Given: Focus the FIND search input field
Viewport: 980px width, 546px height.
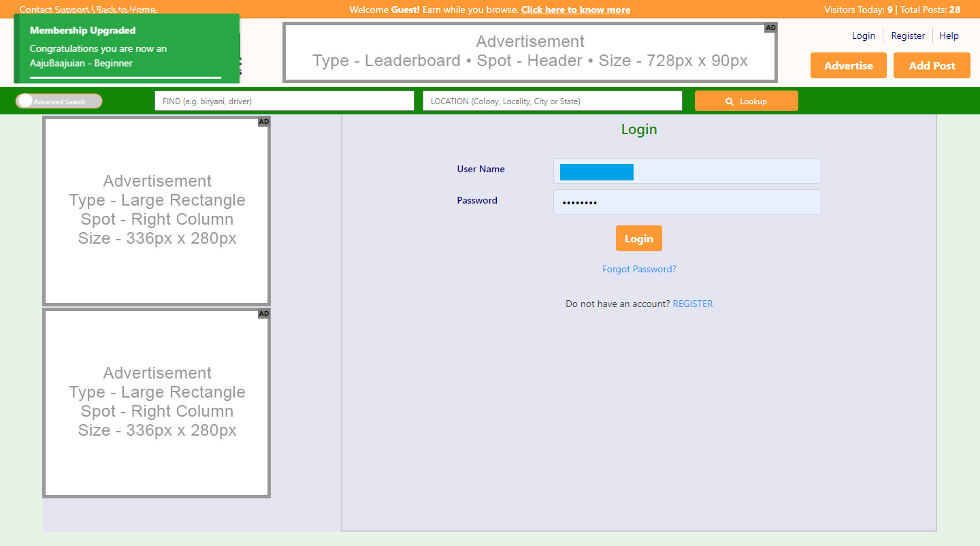Looking at the screenshot, I should click(284, 101).
